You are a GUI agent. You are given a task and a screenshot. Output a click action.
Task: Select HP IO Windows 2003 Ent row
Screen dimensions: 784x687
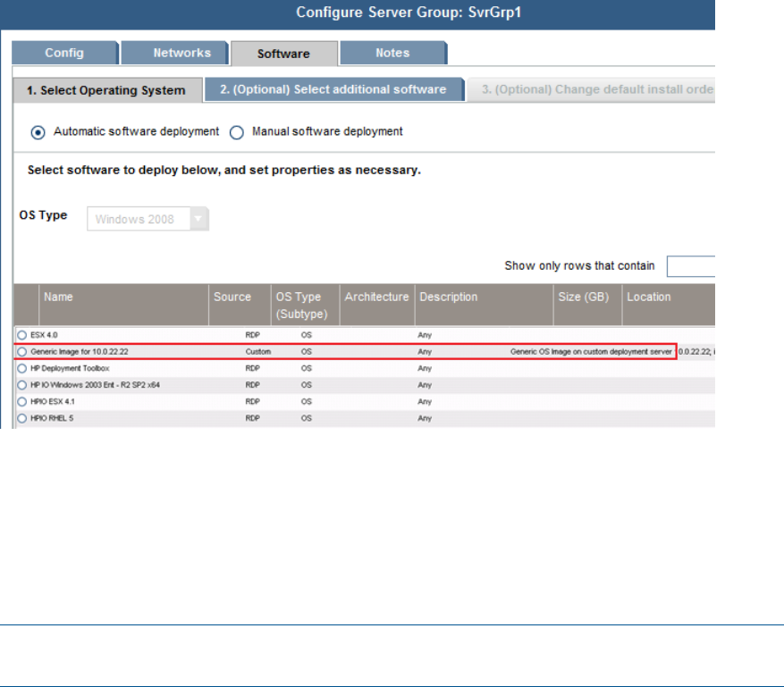[21, 385]
